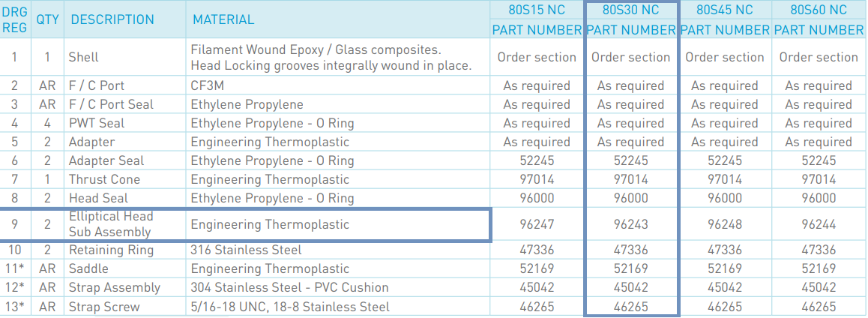The width and height of the screenshot is (868, 318).
Task: Select part number 96248 for 80S45 NC
Action: (x=725, y=224)
